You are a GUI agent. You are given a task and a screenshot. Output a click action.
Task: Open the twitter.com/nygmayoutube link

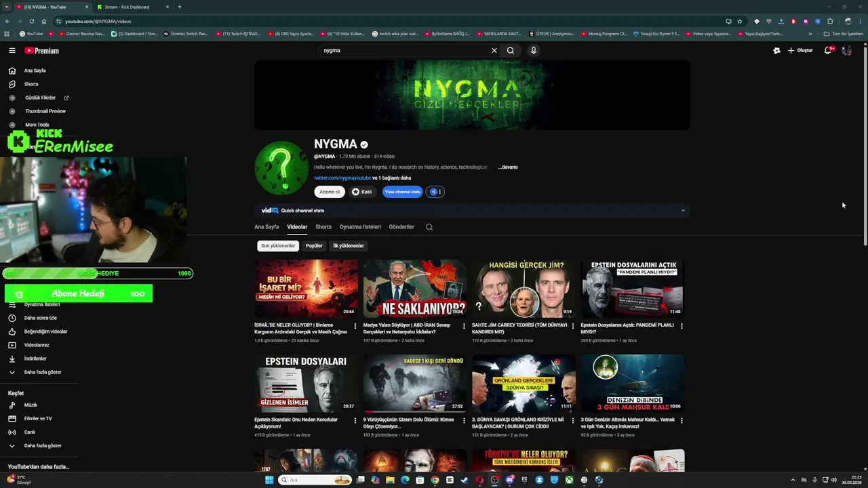[342, 178]
